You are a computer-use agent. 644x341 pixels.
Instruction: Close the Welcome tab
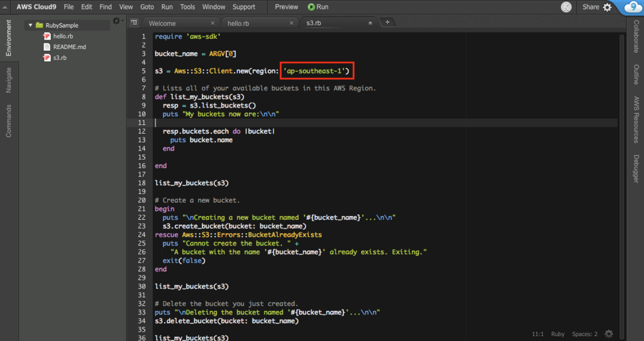pyautogui.click(x=213, y=23)
